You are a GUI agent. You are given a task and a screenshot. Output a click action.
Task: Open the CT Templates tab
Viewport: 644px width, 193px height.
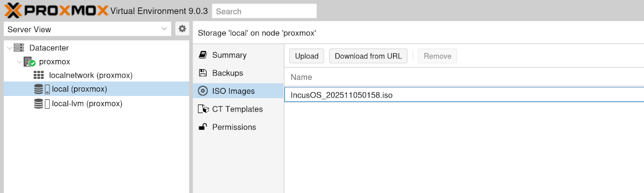[x=238, y=109]
